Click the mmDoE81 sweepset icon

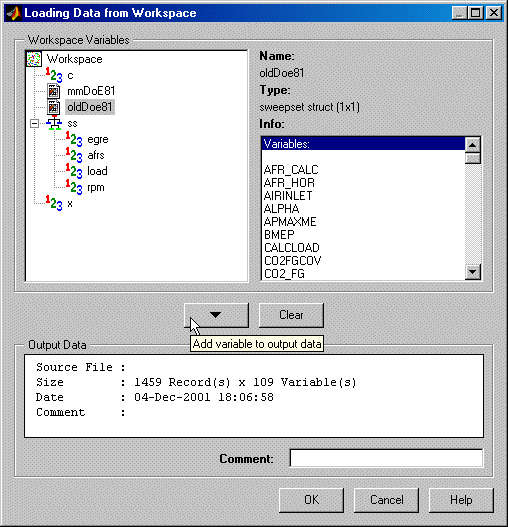coord(53,91)
